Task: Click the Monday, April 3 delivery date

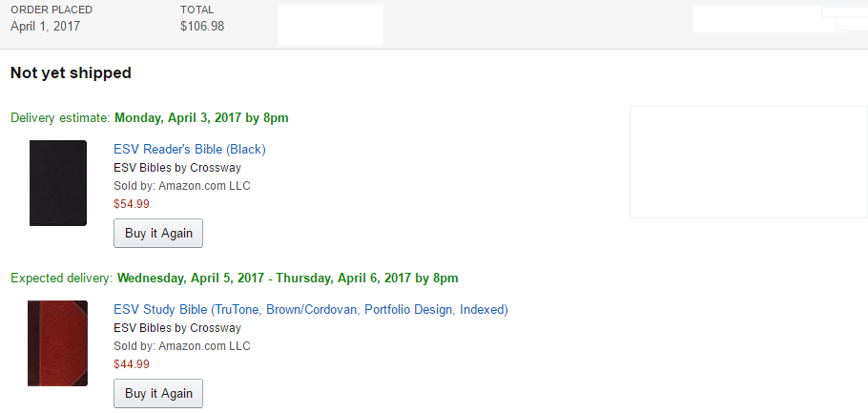Action: 201,118
